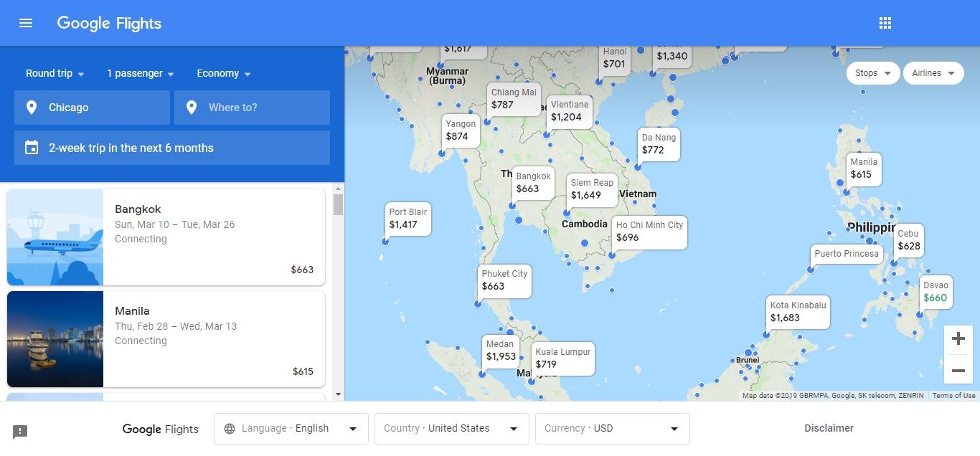Open the Round trip dropdown
The image size is (980, 456).
[55, 73]
